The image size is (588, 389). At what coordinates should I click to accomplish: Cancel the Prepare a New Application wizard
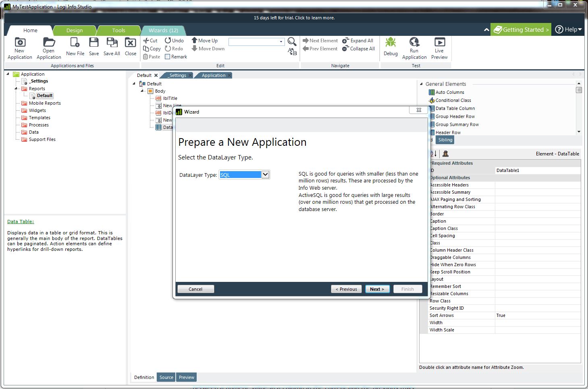[x=195, y=289]
